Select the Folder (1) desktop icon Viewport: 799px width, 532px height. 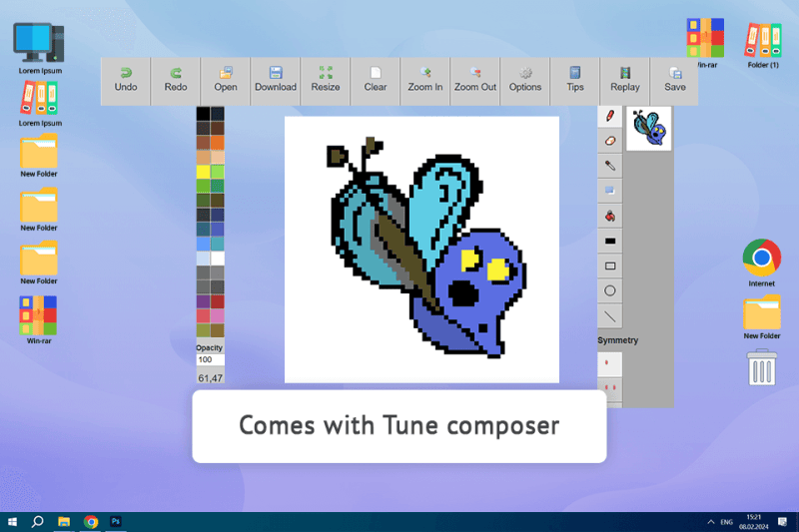[763, 44]
